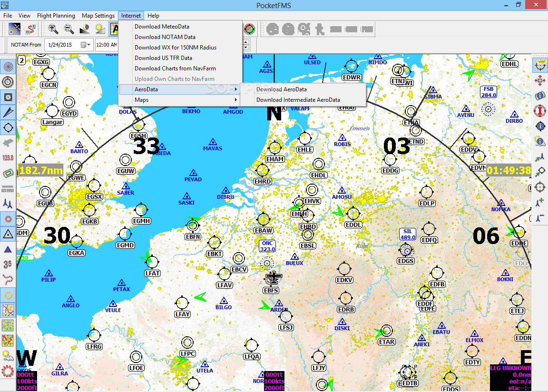Select the day mode sun icon
Viewport: 548px width, 392px height.
[100, 29]
